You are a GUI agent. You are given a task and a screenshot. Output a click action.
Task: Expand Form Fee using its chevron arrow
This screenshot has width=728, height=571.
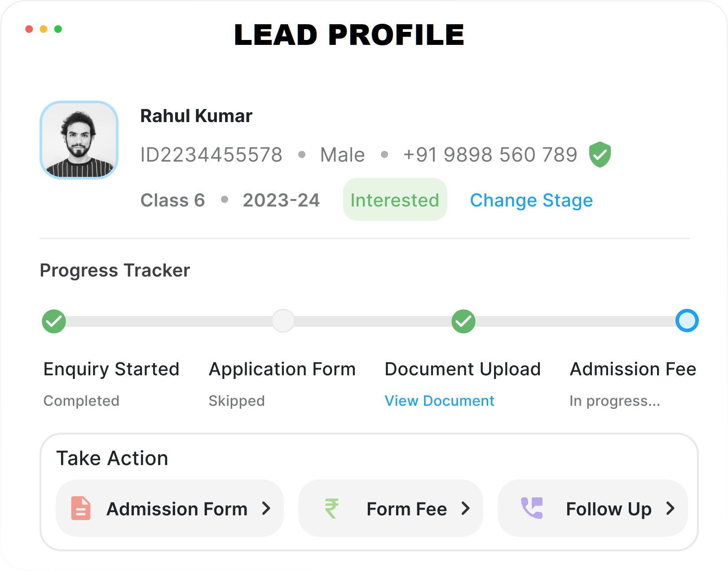466,509
